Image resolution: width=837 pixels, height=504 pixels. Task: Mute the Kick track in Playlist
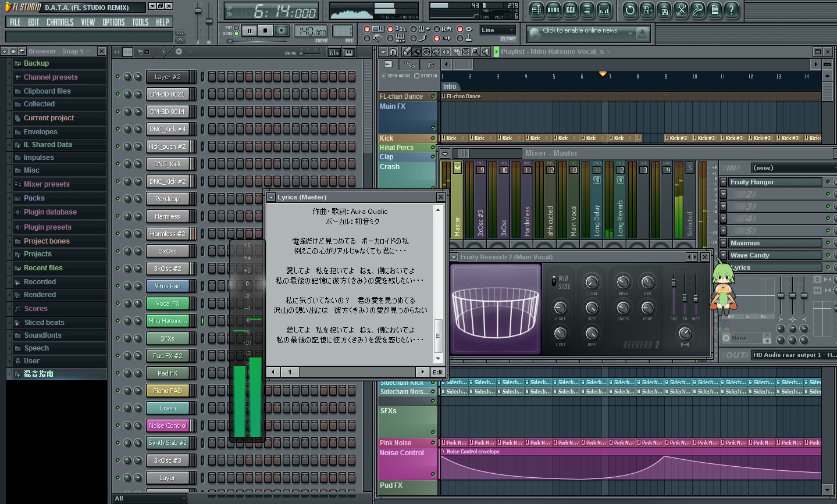(x=433, y=138)
